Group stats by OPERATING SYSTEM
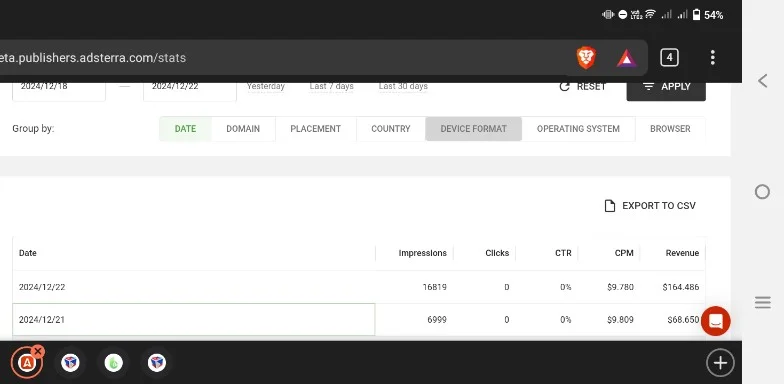Screen dimensions: 784x384 578,128
